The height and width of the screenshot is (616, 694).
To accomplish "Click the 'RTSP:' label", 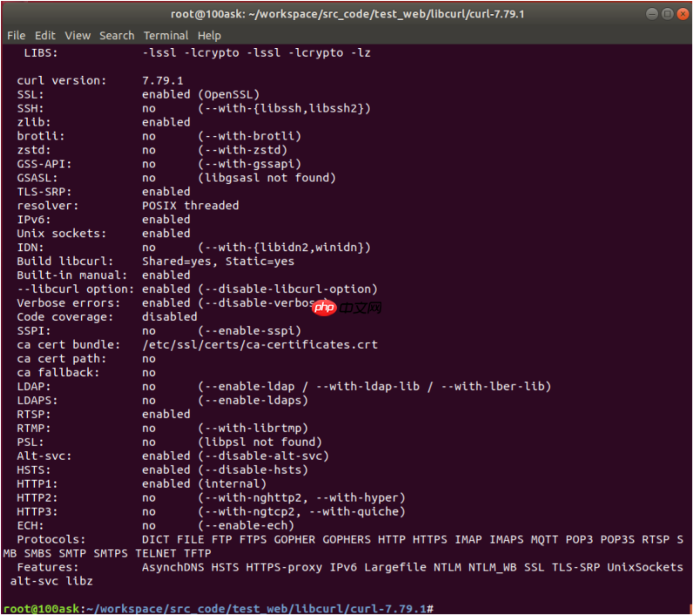I will 34,415.
